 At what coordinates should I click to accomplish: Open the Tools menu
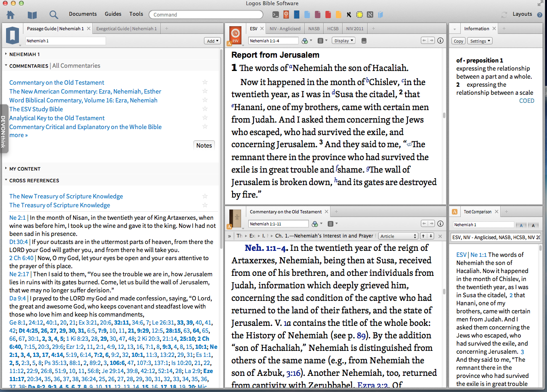[x=136, y=14]
